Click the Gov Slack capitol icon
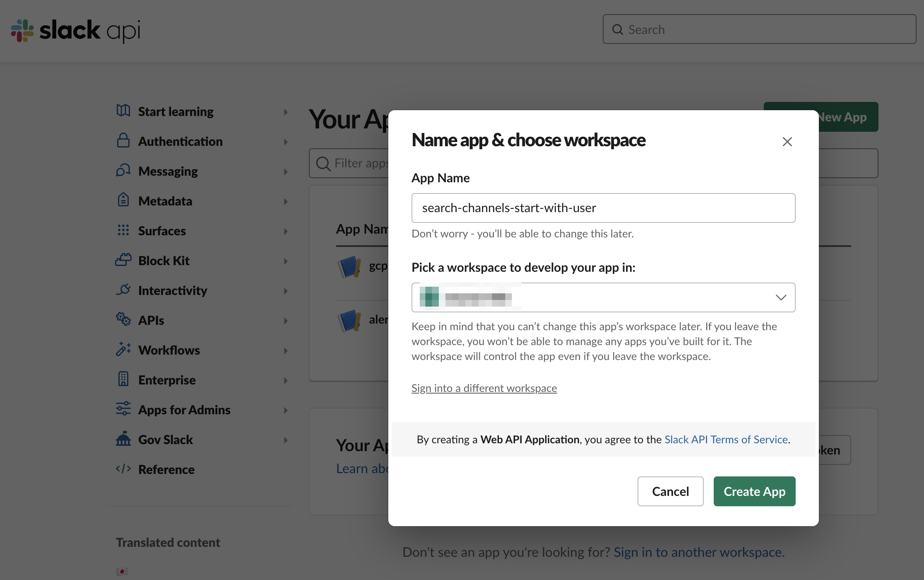924x580 pixels. pyautogui.click(x=123, y=439)
